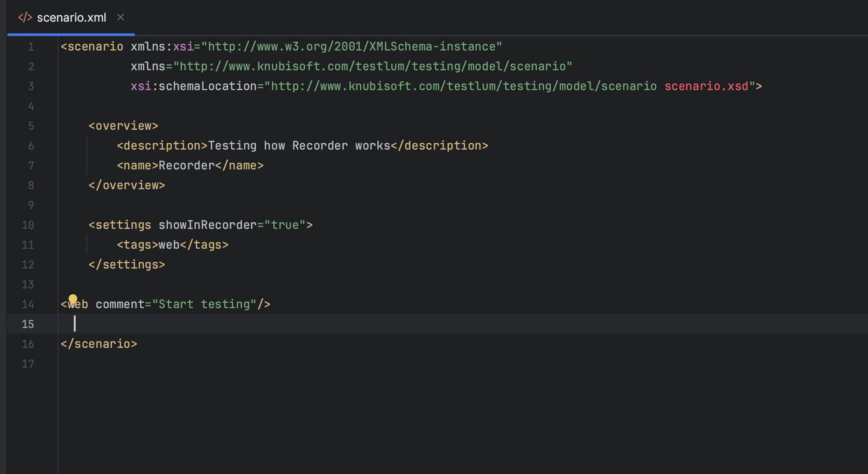The height and width of the screenshot is (474, 868).
Task: Click the 'Recorder' text inside name tag
Action: coord(186,165)
